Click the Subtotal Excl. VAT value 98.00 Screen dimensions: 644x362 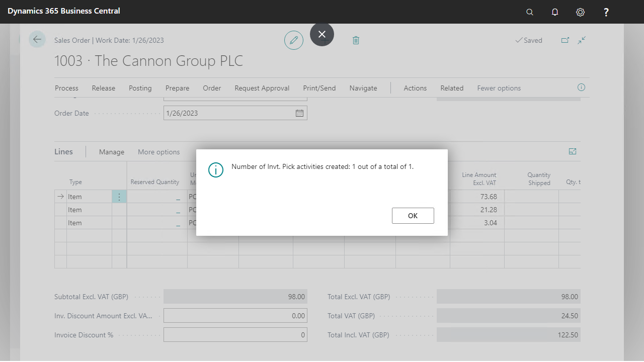pos(235,297)
